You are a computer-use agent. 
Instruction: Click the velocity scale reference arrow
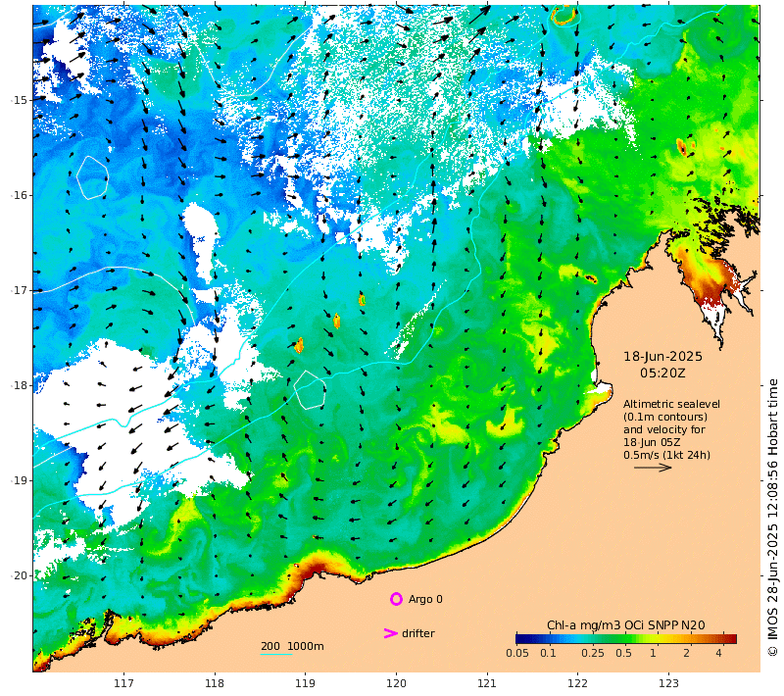[x=653, y=468]
